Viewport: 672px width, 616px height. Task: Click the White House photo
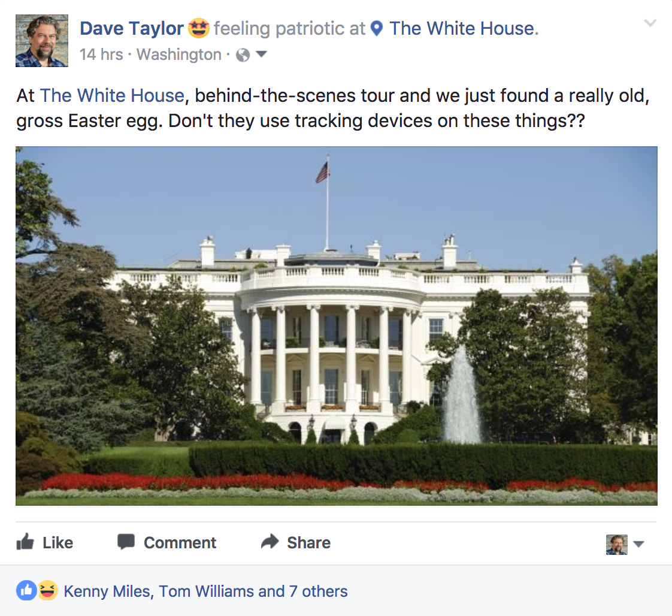pyautogui.click(x=335, y=327)
